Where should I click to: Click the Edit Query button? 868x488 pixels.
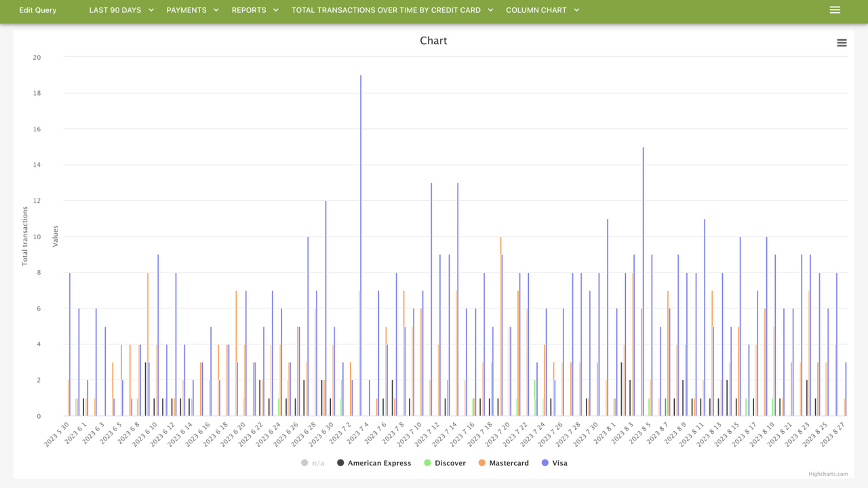click(38, 10)
